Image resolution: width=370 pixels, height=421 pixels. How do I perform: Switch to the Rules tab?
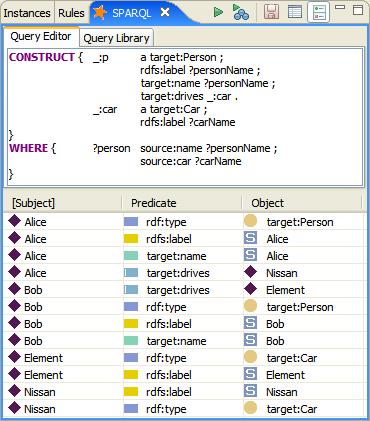pyautogui.click(x=71, y=13)
